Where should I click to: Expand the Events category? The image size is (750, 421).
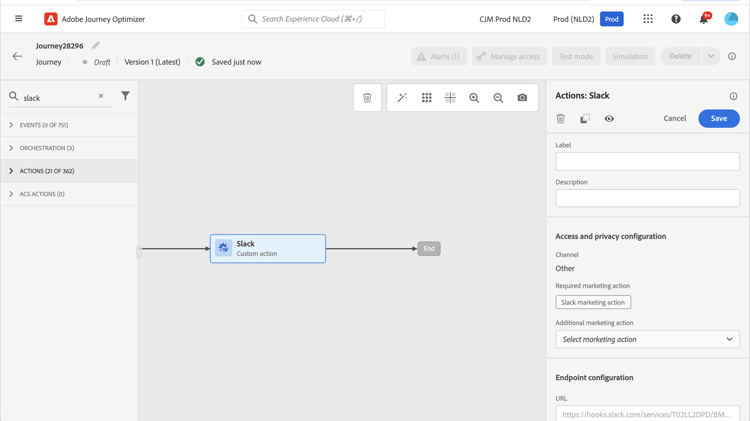click(69, 125)
